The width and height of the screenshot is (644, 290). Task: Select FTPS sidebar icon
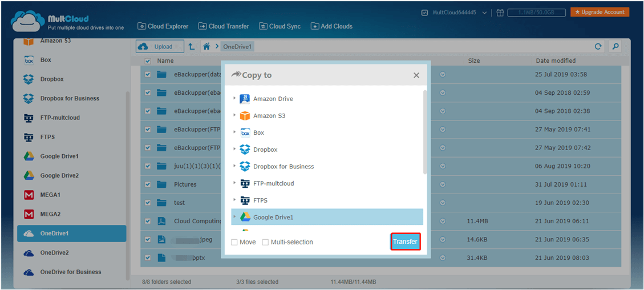click(x=29, y=137)
